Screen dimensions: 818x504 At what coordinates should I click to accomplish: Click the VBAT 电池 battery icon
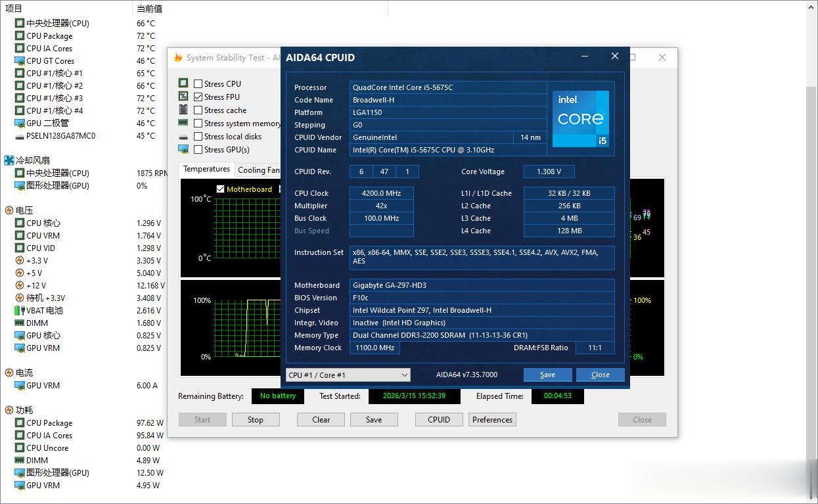click(x=21, y=310)
